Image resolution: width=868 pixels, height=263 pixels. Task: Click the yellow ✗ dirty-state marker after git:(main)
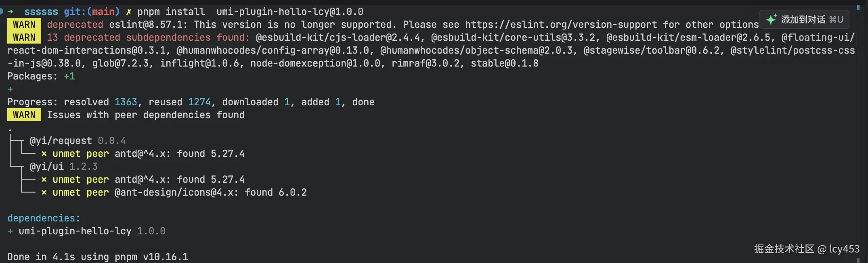click(129, 12)
